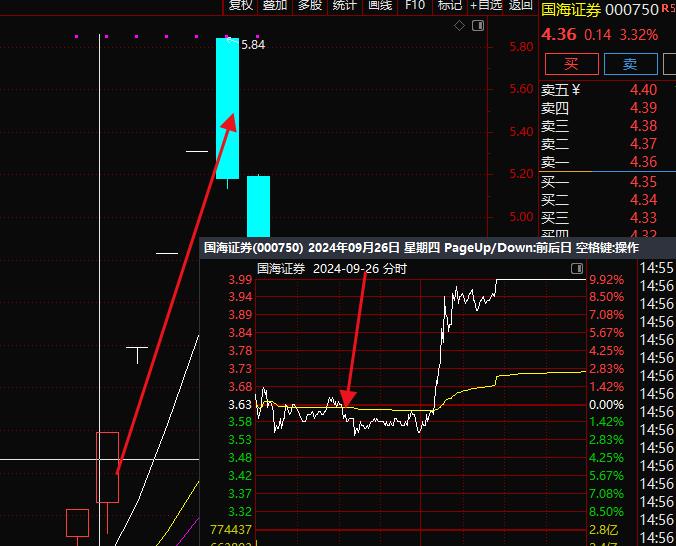676x546 pixels.
Task: Click the current price 4.36
Action: tap(559, 35)
